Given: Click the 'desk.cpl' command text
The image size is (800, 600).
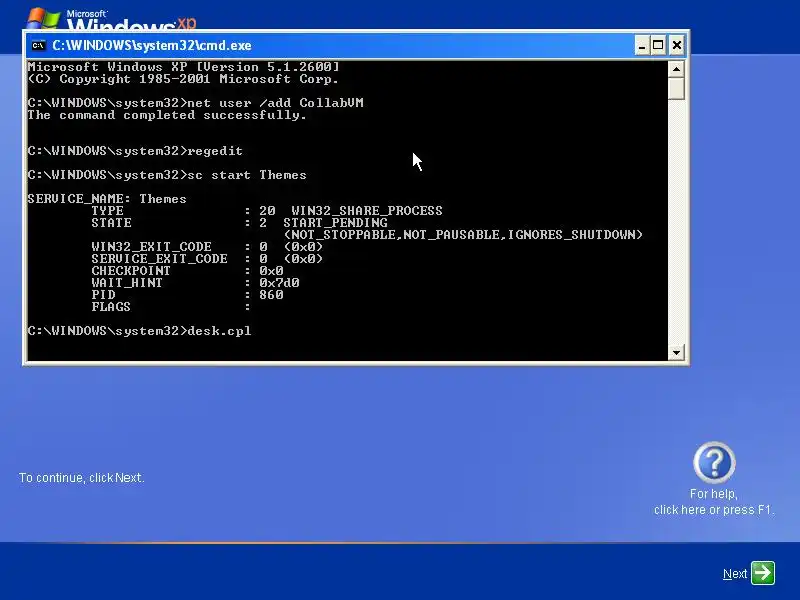Looking at the screenshot, I should click(219, 331).
